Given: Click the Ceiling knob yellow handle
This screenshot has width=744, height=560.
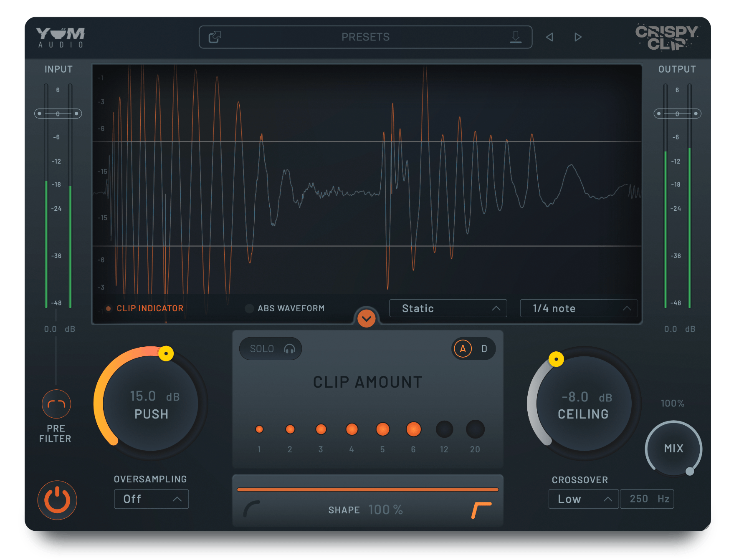Looking at the screenshot, I should pos(556,359).
